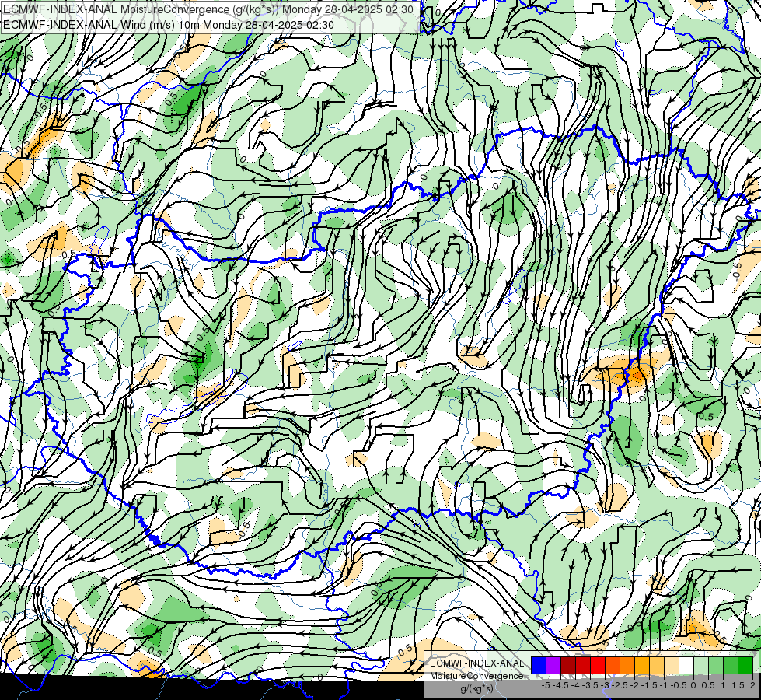Image resolution: width=761 pixels, height=700 pixels.
Task: Click the MoistureConvergence title line at top
Action: click(208, 9)
